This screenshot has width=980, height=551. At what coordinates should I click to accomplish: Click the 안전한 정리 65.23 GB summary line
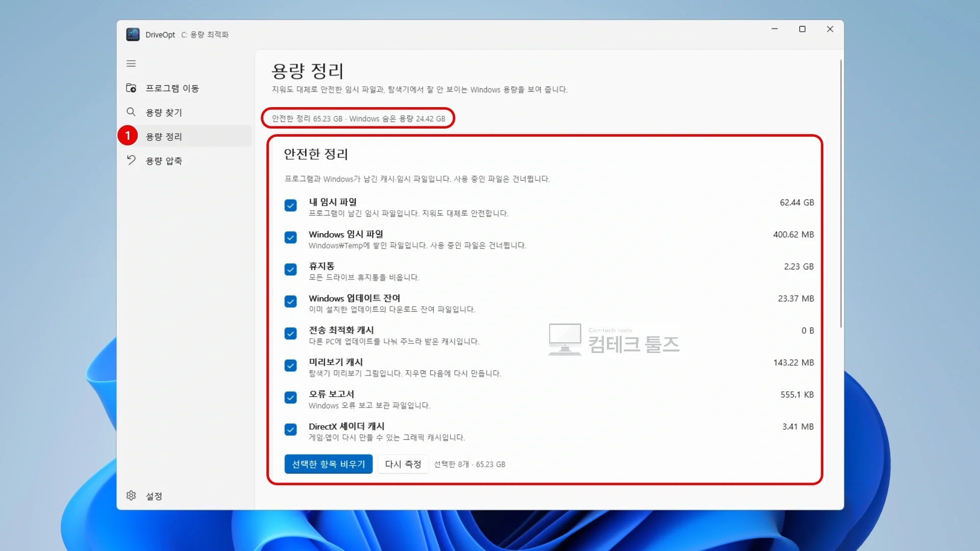coord(358,118)
